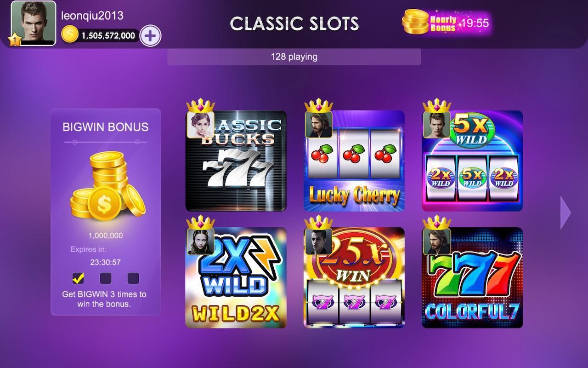Click the gold coin icon beside balance
Viewport: 588px width, 368px height.
point(70,34)
